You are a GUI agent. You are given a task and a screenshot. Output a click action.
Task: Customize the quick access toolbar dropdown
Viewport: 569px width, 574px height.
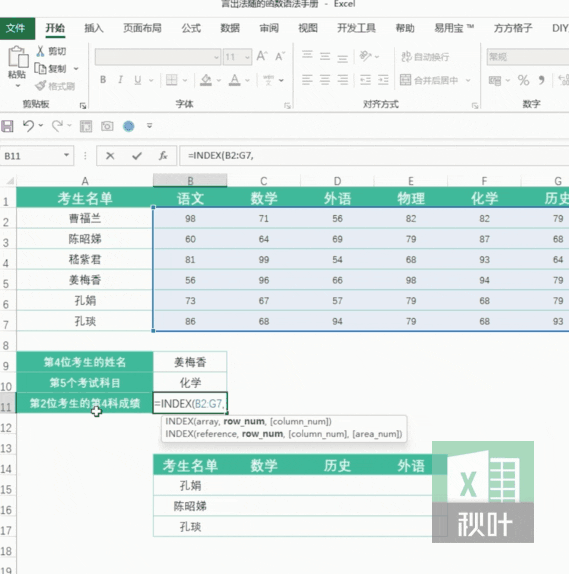coord(149,126)
